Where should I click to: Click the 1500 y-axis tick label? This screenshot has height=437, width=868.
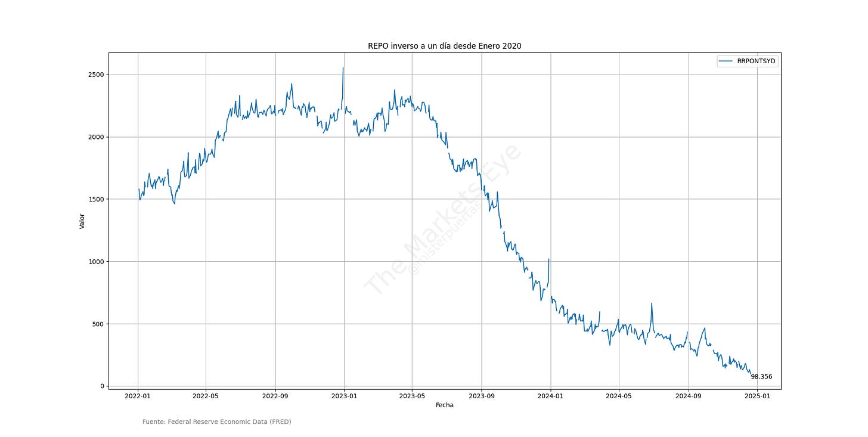pos(95,199)
